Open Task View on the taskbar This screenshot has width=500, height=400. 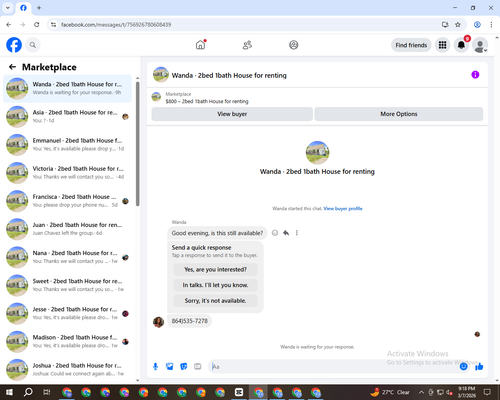point(47,392)
